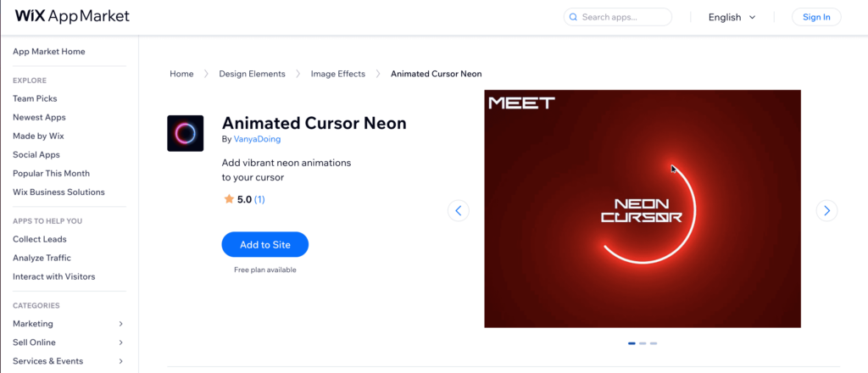Click the Sign In button
Image resolution: width=868 pixels, height=373 pixels.
pyautogui.click(x=816, y=17)
